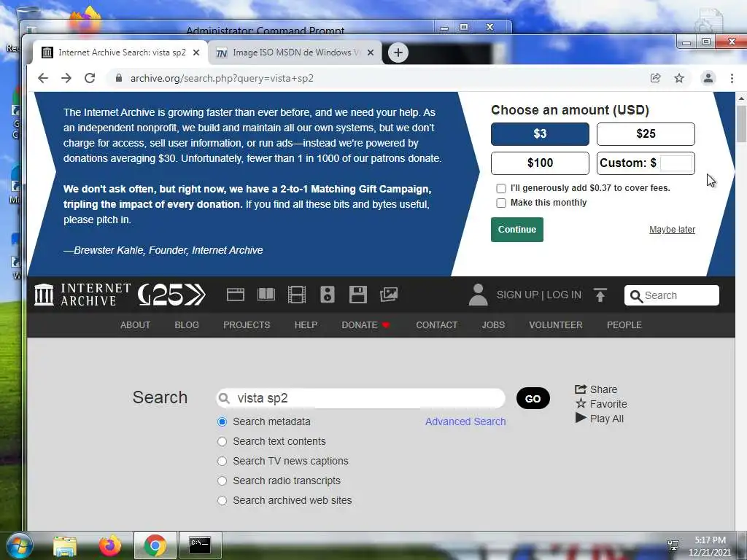
Task: Click the 'vista sp2' search query field
Action: pyautogui.click(x=360, y=398)
